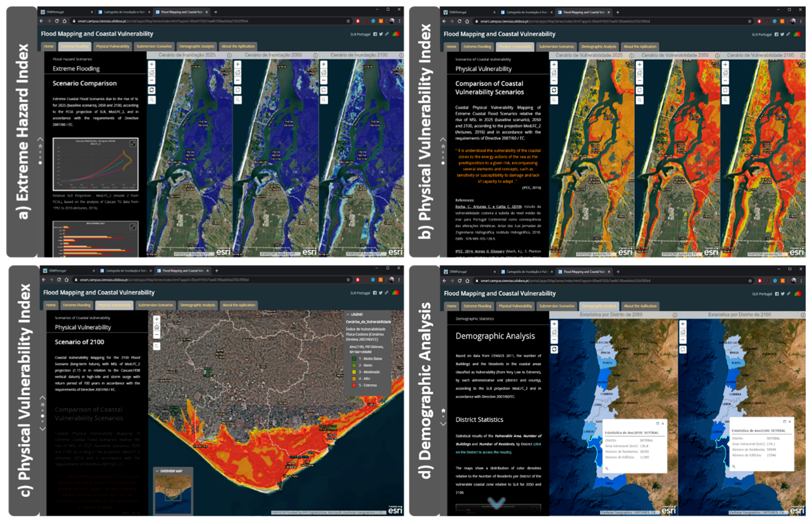Collapse the Overview Map widget in panel c
This screenshot has height=524, width=812.
click(x=157, y=471)
